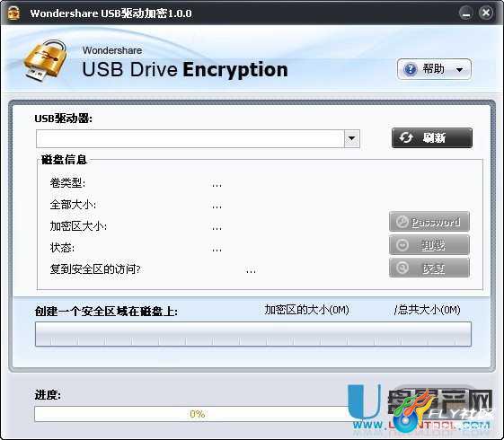
Task: Open the 帮助 help menu
Action: tap(434, 69)
